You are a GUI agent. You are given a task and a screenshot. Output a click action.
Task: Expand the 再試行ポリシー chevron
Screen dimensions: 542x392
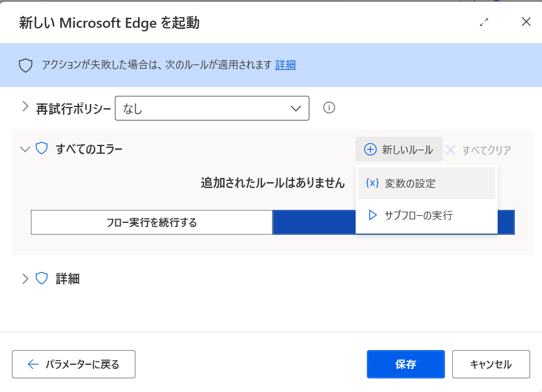click(25, 106)
